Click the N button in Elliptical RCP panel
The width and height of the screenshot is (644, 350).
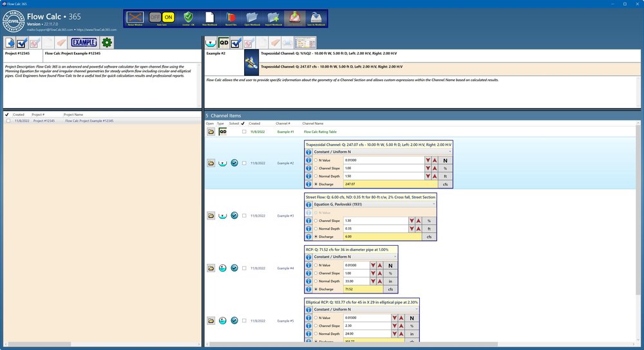[x=412, y=318]
